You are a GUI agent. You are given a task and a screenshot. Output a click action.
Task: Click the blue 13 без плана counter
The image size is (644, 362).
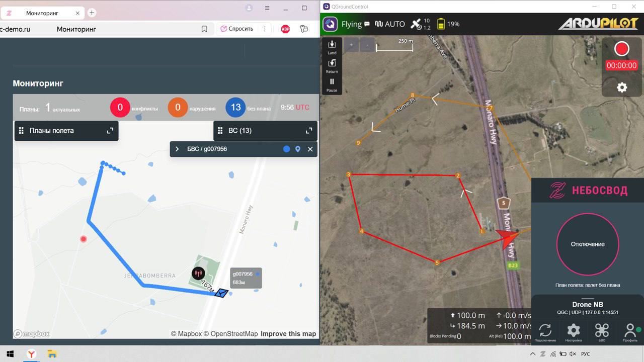coord(235,108)
